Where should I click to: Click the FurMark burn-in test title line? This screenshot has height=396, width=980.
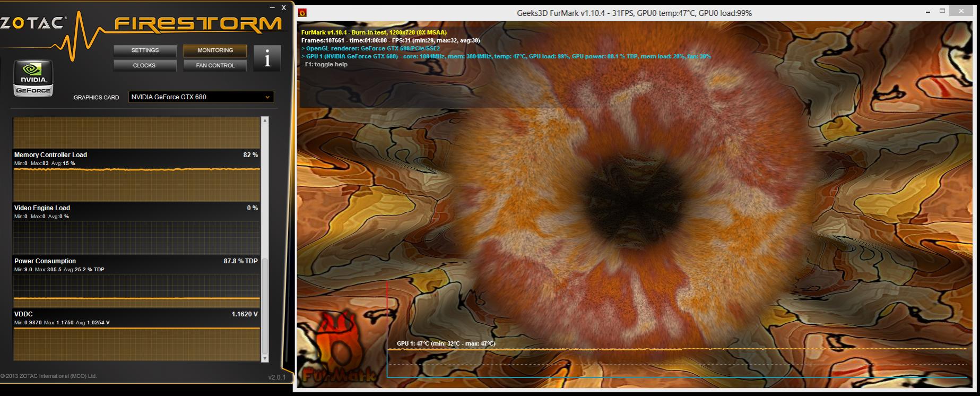coord(374,32)
